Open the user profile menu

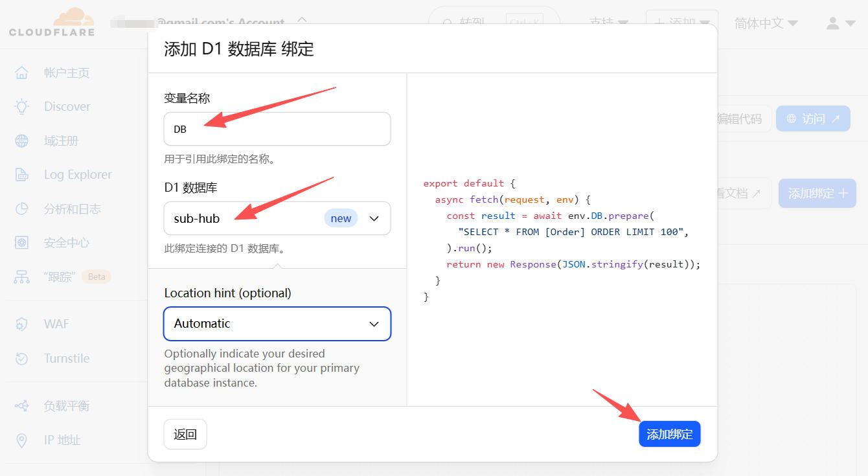coord(840,23)
